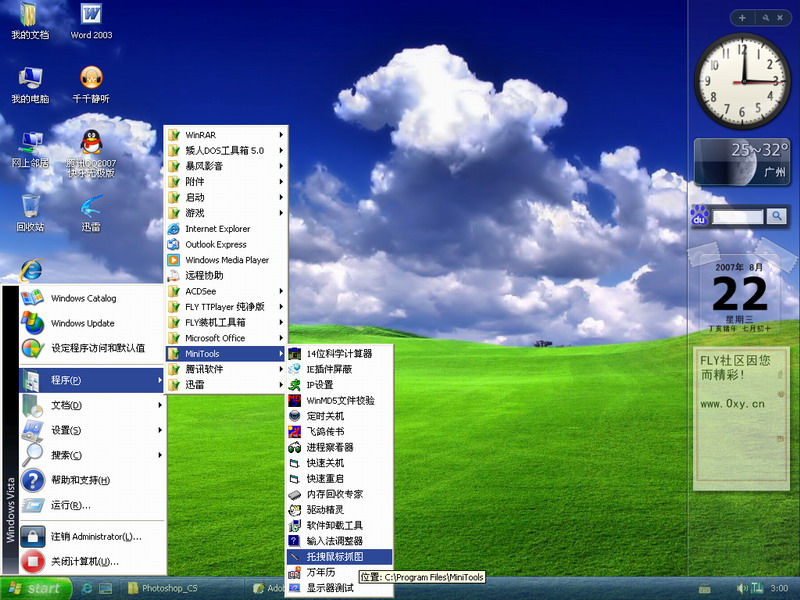Image resolution: width=800 pixels, height=600 pixels.
Task: Click the volume speaker tray icon
Action: [742, 588]
